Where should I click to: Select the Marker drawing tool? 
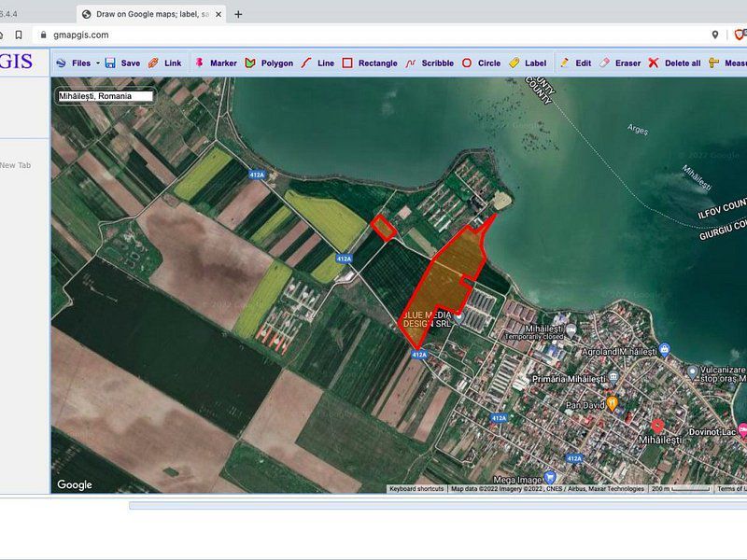(x=215, y=63)
